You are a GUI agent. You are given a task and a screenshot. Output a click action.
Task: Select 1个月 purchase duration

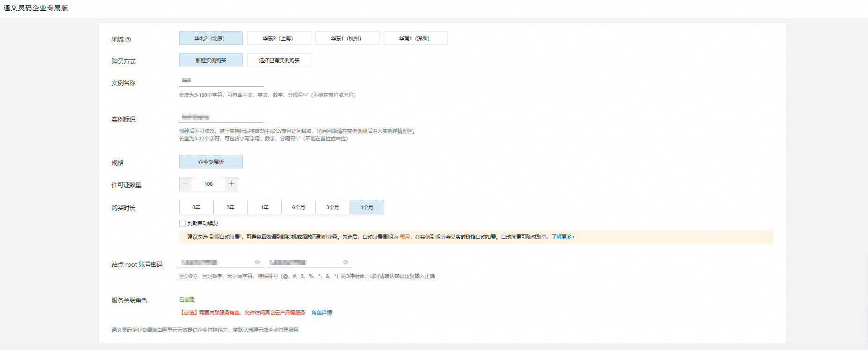[367, 207]
